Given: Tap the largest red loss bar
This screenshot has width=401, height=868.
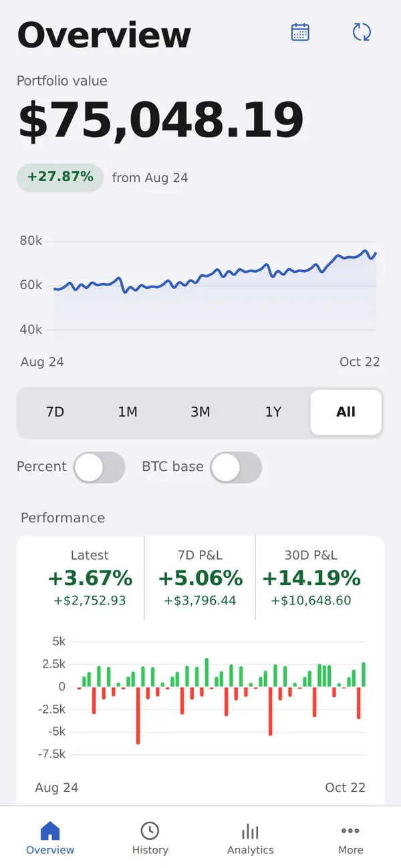Looking at the screenshot, I should pos(138,715).
